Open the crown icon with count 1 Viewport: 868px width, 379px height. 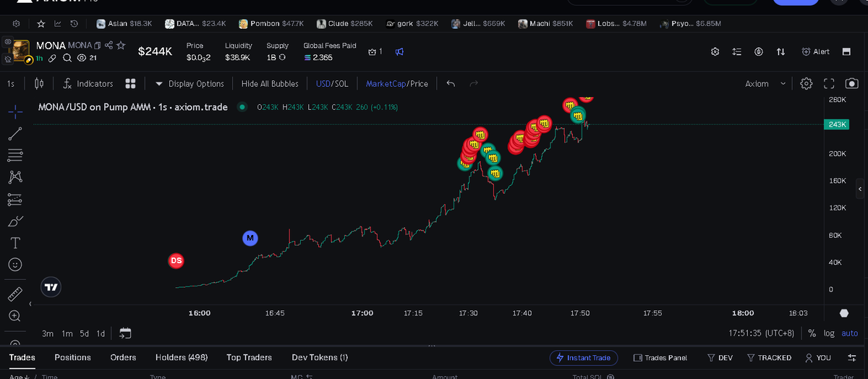(375, 52)
